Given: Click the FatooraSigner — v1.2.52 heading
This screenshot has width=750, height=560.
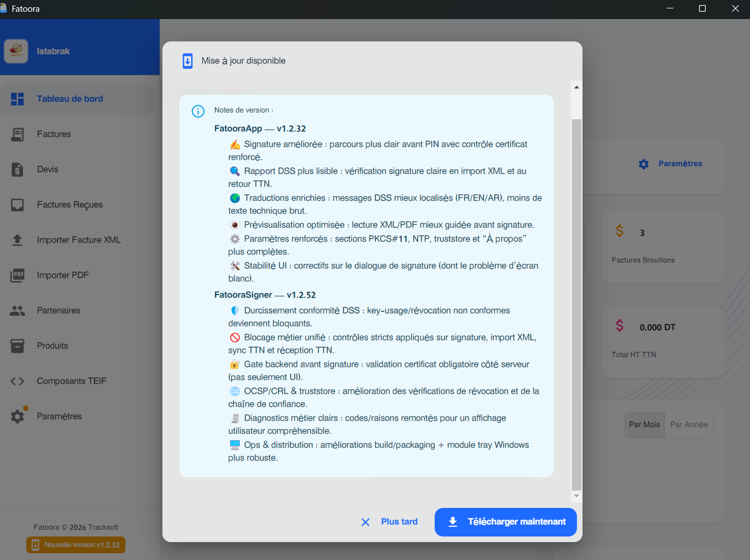Looking at the screenshot, I should pyautogui.click(x=265, y=295).
